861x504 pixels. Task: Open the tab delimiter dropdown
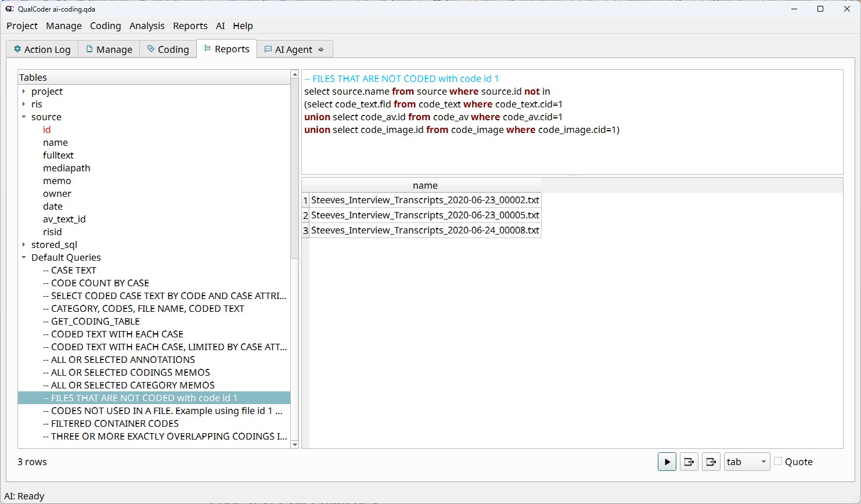[x=747, y=462]
